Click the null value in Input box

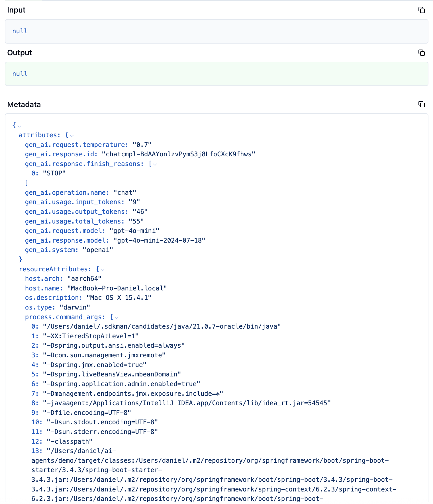point(20,31)
